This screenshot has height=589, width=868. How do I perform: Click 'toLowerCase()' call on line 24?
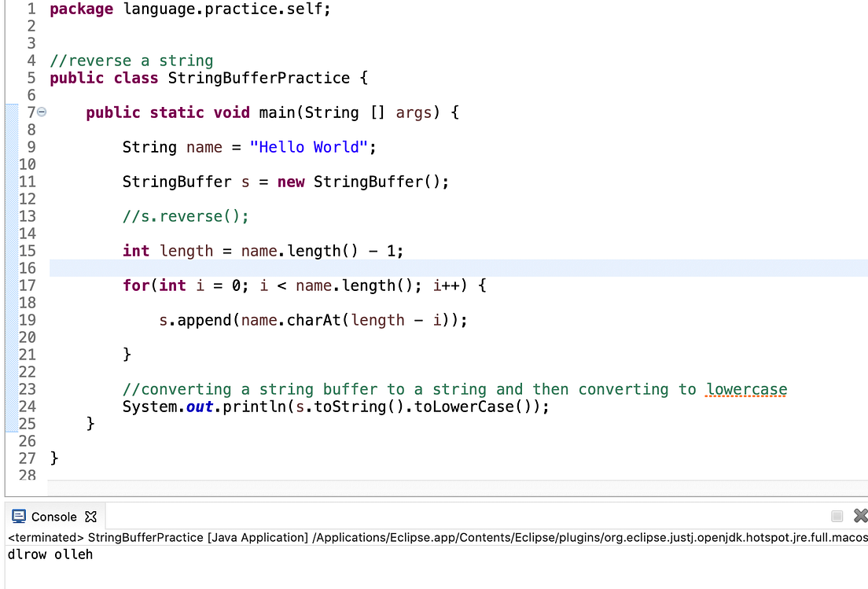476,407
